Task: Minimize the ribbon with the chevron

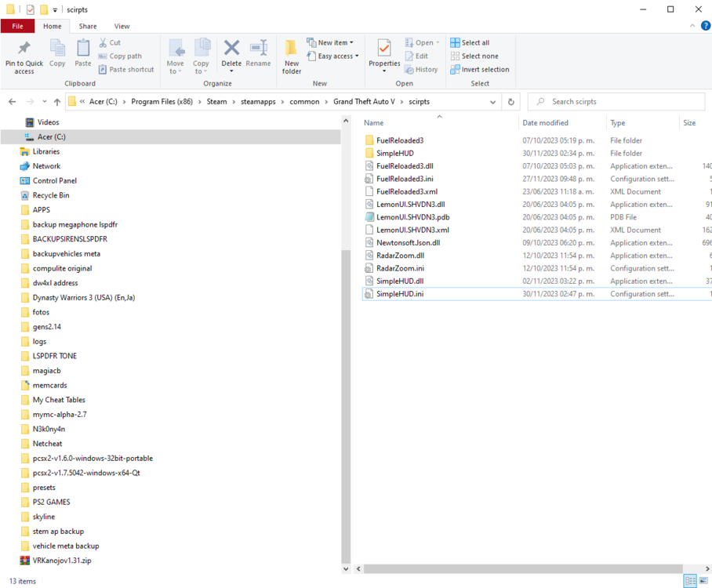Action: pos(693,25)
